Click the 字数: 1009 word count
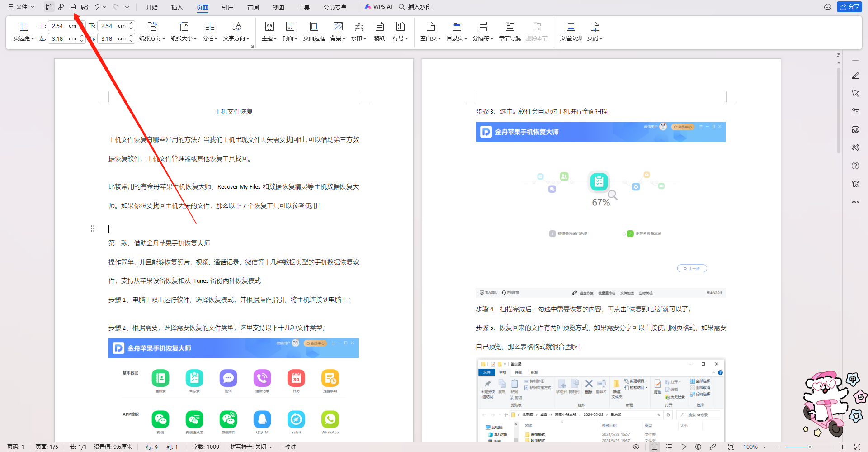This screenshot has height=452, width=868. tap(206, 447)
